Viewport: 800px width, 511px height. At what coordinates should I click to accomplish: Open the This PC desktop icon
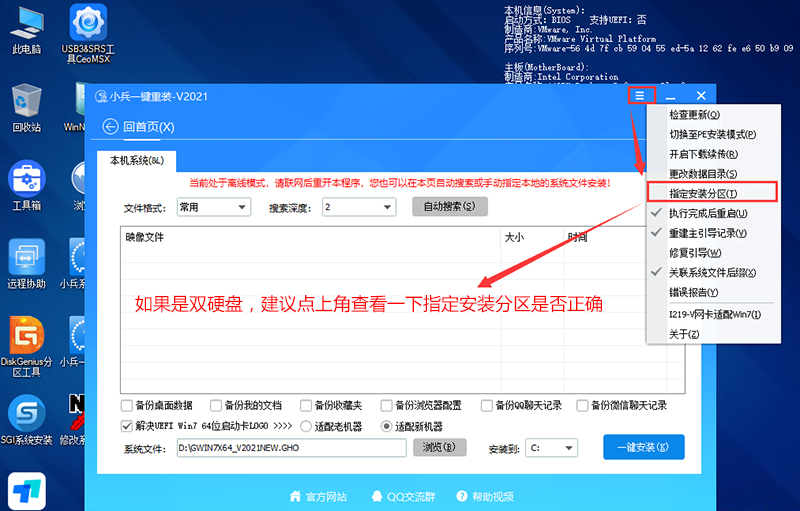27,31
